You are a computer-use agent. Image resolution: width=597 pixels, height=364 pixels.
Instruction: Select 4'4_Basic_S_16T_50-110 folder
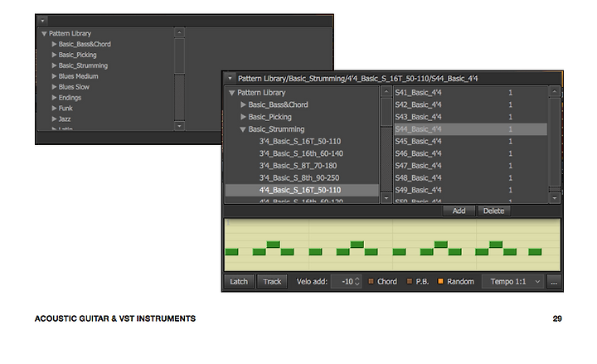pyautogui.click(x=302, y=190)
